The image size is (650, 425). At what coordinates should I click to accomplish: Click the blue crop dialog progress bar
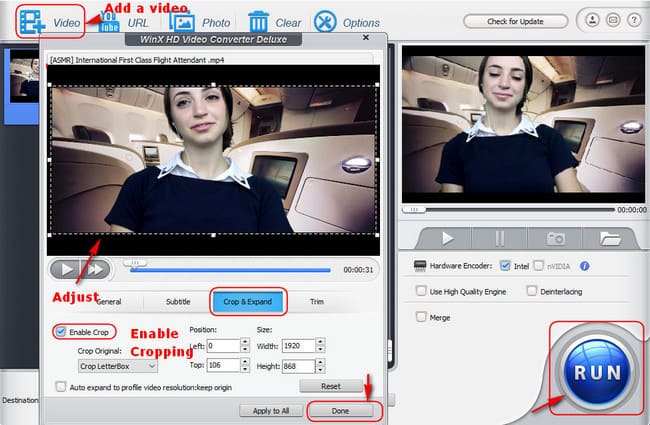(x=230, y=270)
